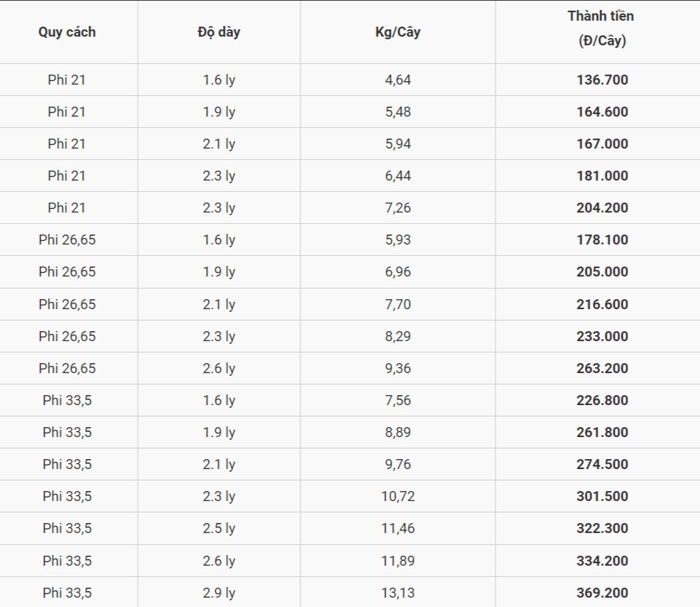Select weight cell 7,26
This screenshot has height=607, width=700.
398,208
